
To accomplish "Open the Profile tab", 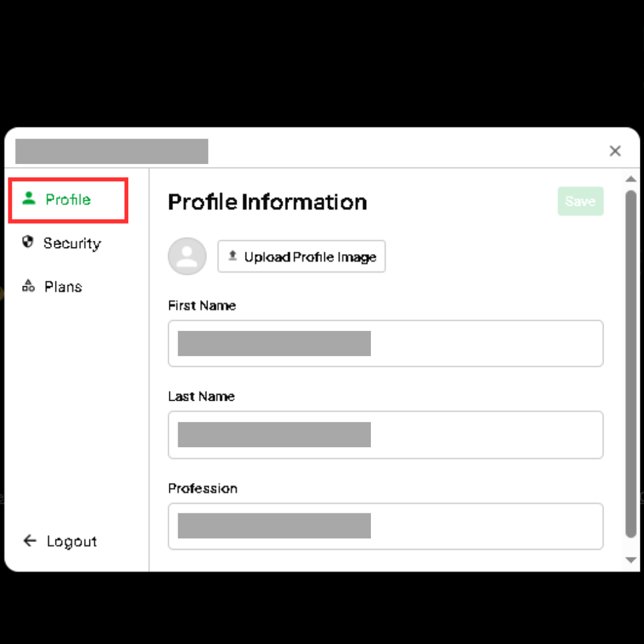I will (68, 200).
